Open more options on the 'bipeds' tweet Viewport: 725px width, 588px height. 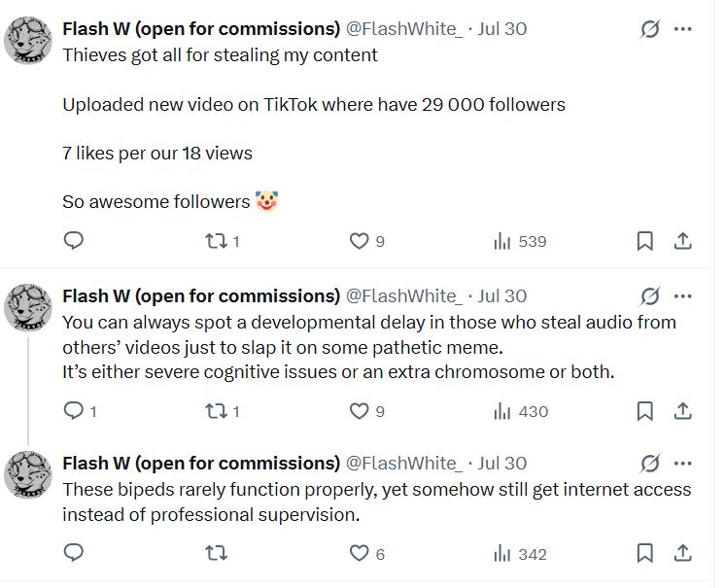coord(682,463)
